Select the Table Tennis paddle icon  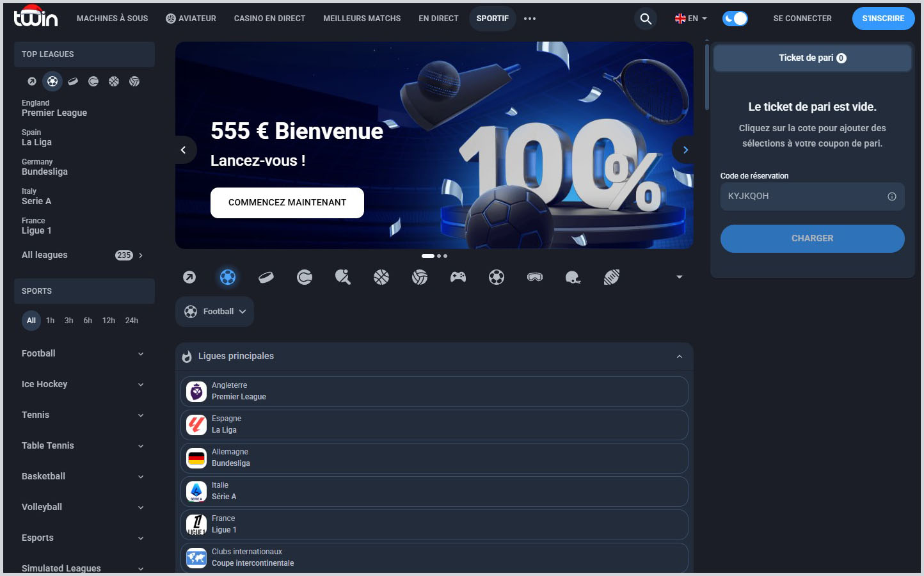(343, 276)
